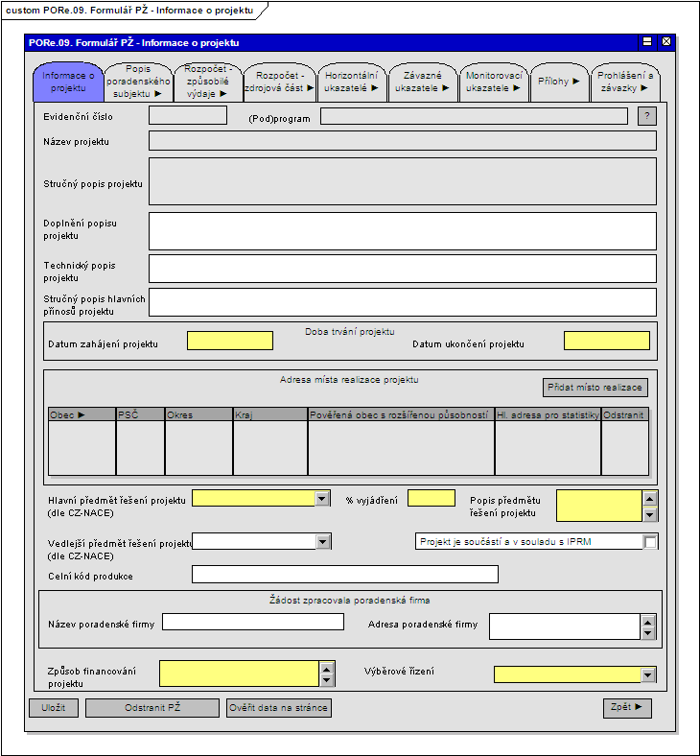Open the Rozpočet - zdrojová část tab
Screen dimensions: 700x756
tap(279, 82)
